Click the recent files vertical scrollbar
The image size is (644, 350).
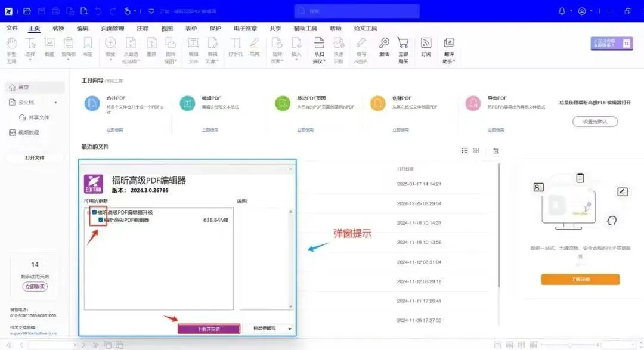pyautogui.click(x=499, y=225)
